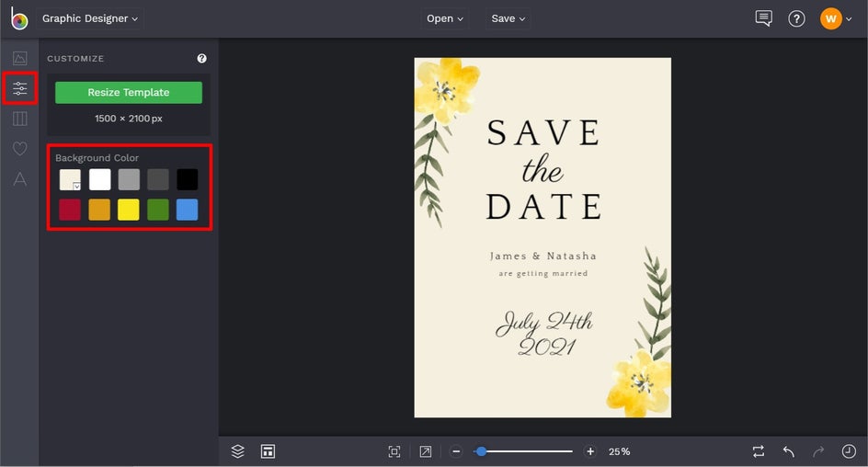Select the Customize sliders sidebar icon

click(19, 89)
